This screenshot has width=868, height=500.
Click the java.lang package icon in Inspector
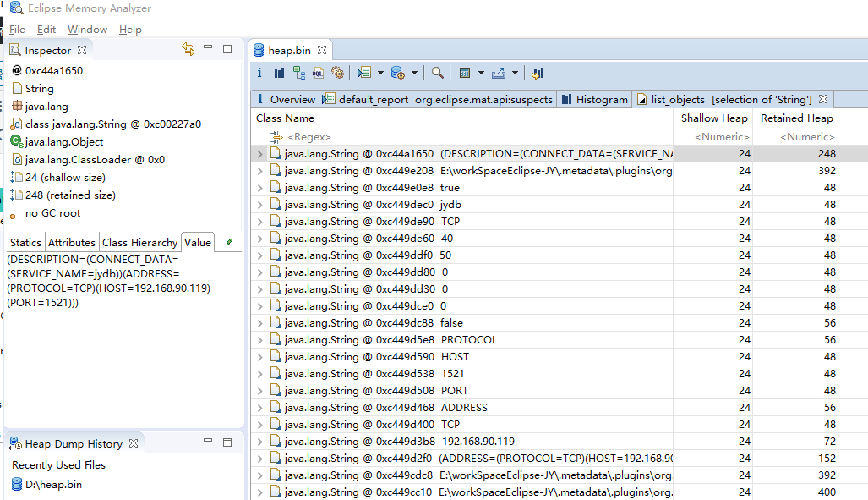pyautogui.click(x=17, y=107)
